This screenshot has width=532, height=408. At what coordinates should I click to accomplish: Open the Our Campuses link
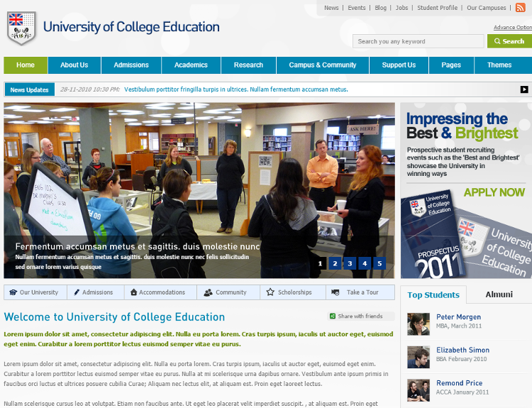pyautogui.click(x=486, y=8)
